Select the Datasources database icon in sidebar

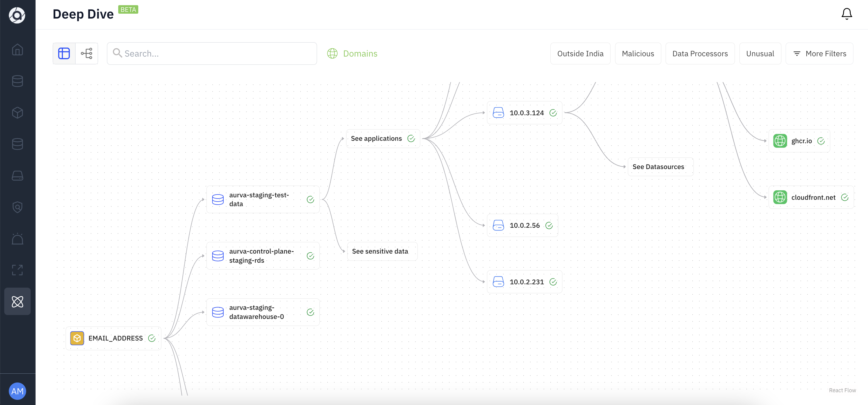point(17,81)
